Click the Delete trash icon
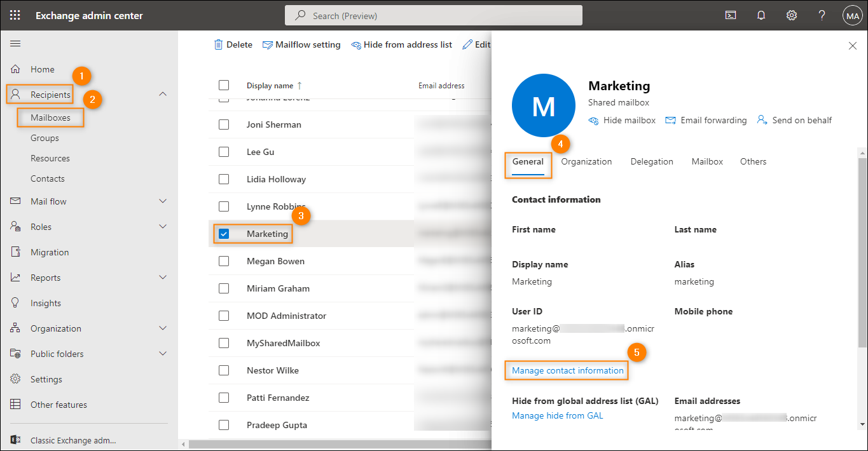The height and width of the screenshot is (451, 868). (218, 44)
